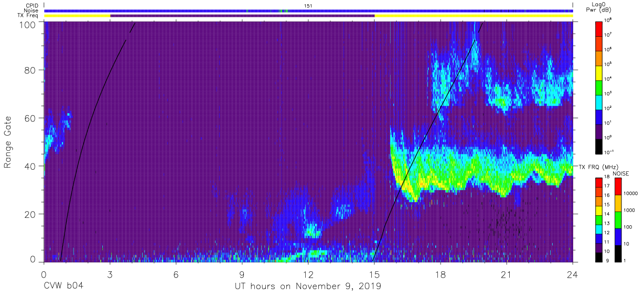Click the UT hours on November 9, 2019 title
This screenshot has height=297, width=644.
click(308, 287)
